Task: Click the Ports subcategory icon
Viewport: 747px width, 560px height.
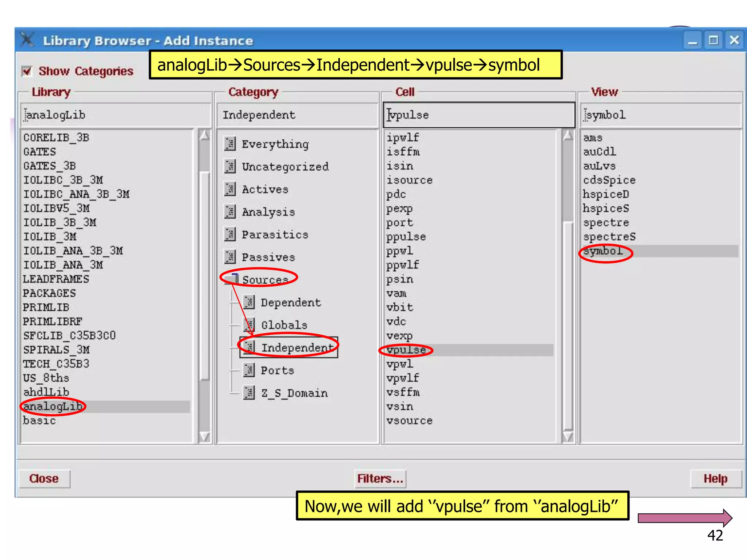Action: [249, 370]
